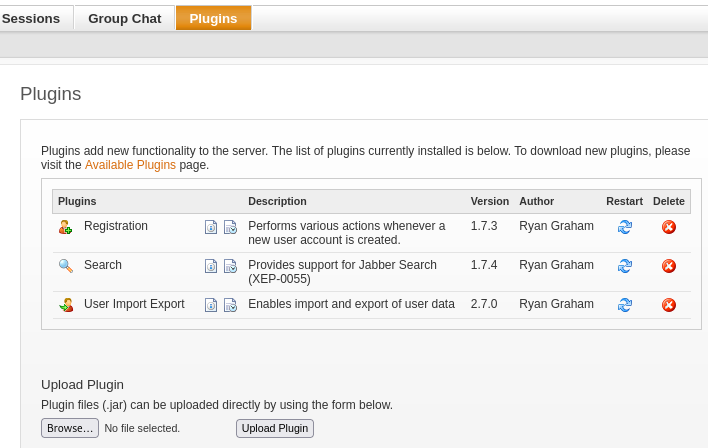Follow the Available Plugins link
708x448 pixels.
130,165
